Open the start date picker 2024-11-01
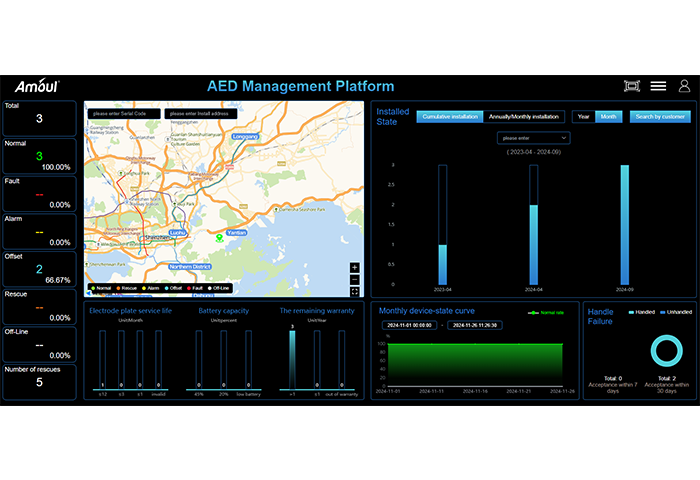The height and width of the screenshot is (480, 700). pyautogui.click(x=410, y=325)
